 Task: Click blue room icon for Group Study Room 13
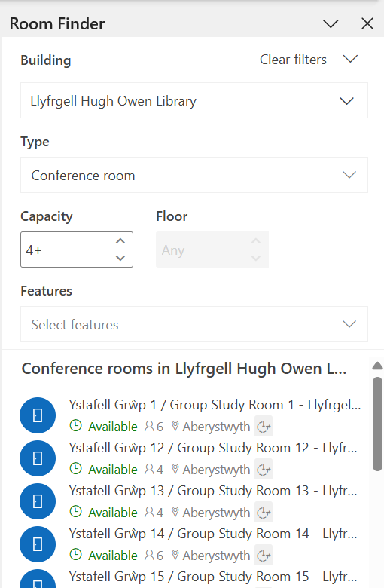pyautogui.click(x=38, y=501)
